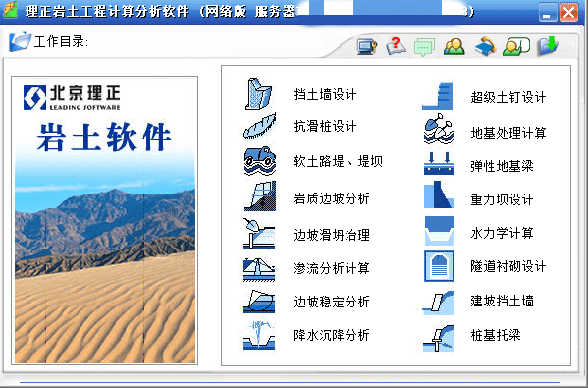Open the 挡土墙设计 retaining wall icon
The width and height of the screenshot is (588, 388).
259,94
